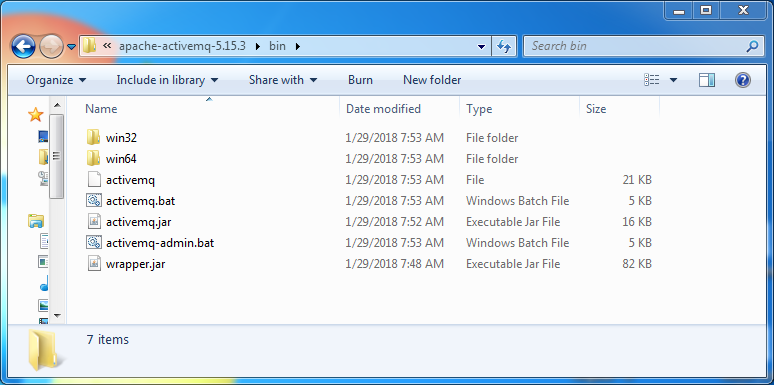Click the search magnifier icon
The width and height of the screenshot is (774, 385).
coord(752,46)
